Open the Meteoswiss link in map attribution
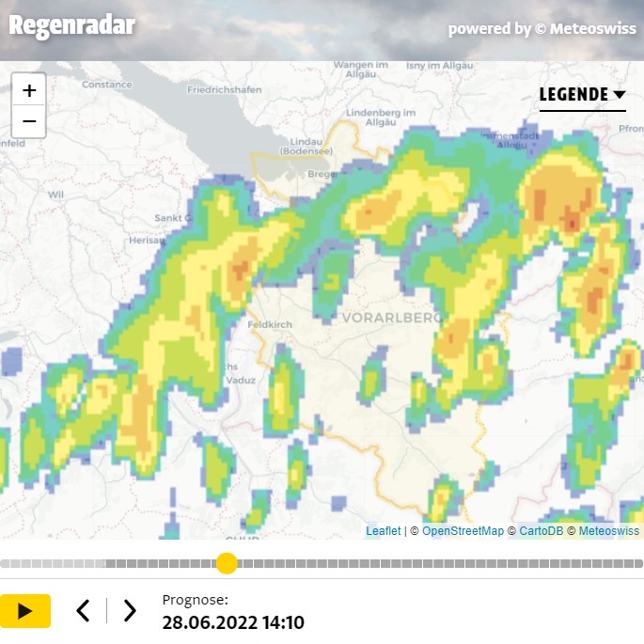Screen dimensions: 644x644 tap(608, 531)
